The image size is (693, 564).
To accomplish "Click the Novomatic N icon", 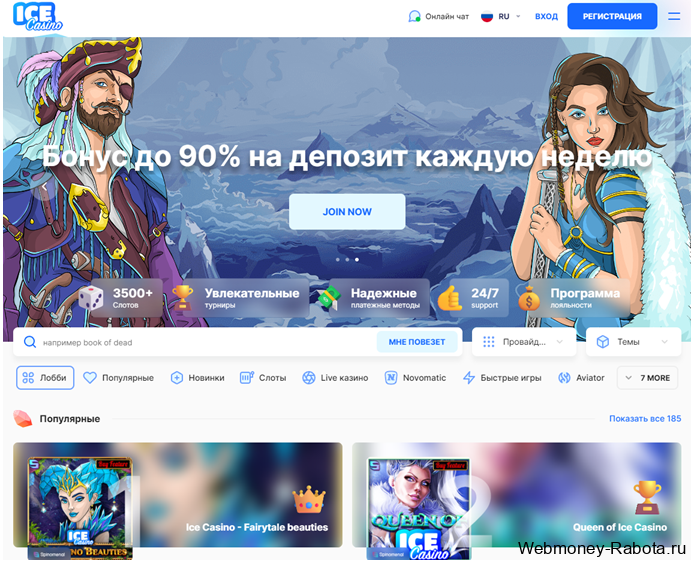I will (x=391, y=377).
